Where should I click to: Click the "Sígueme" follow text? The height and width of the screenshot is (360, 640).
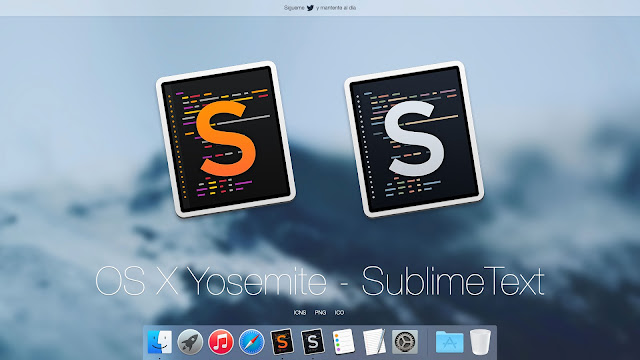click(294, 8)
